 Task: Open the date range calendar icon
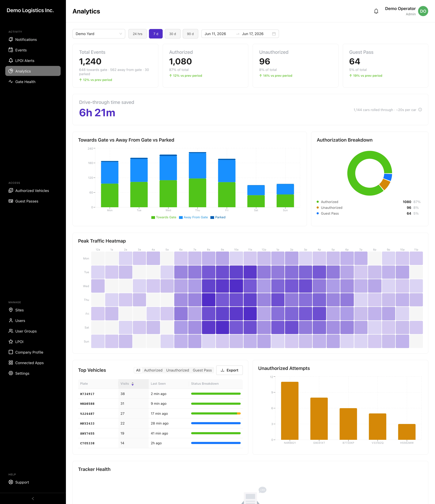point(274,34)
